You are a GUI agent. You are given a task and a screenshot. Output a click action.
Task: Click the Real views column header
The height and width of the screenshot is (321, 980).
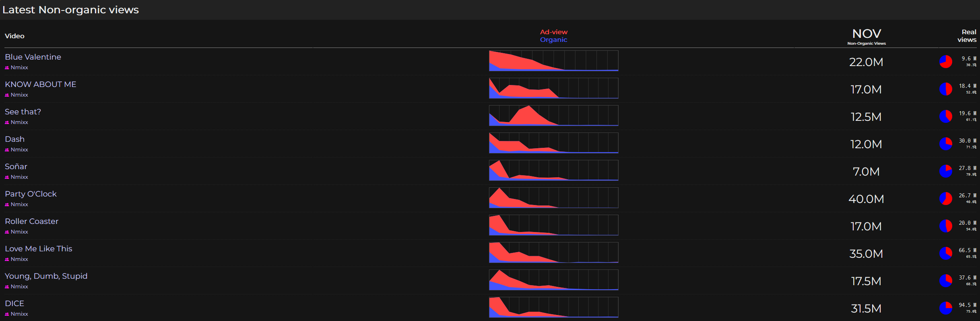pos(967,36)
